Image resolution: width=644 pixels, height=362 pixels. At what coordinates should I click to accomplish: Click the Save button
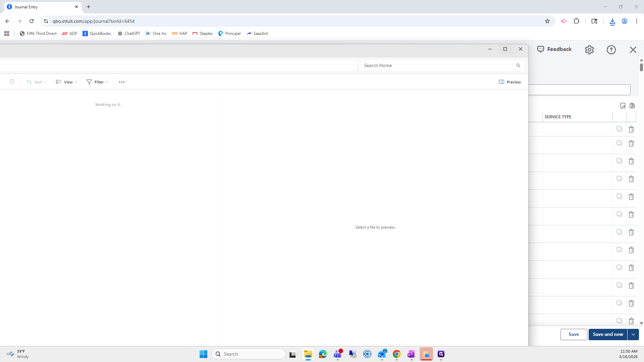pyautogui.click(x=574, y=334)
